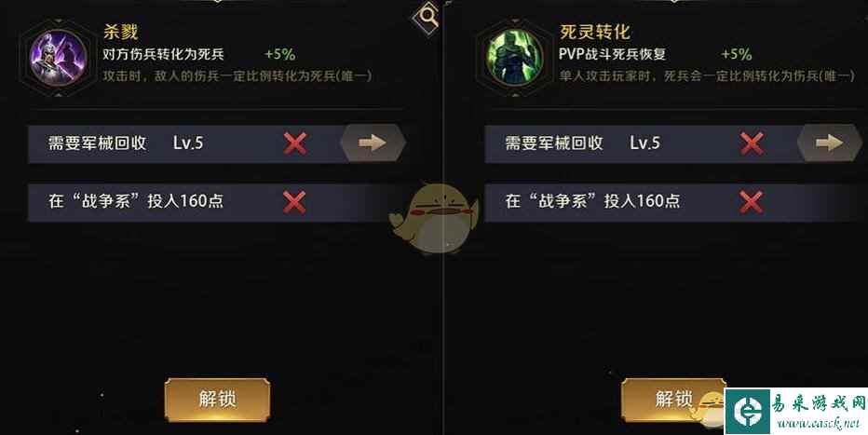Click the 杀戮 skill portrait icon

tap(58, 58)
